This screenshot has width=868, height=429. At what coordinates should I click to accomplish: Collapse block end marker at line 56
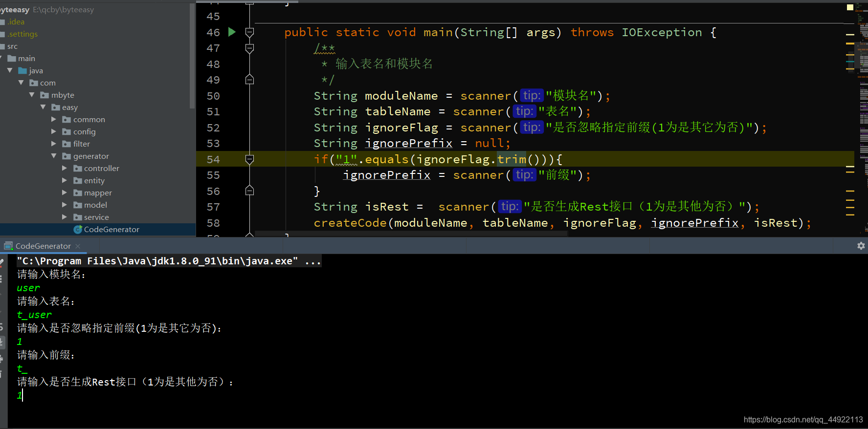click(249, 191)
